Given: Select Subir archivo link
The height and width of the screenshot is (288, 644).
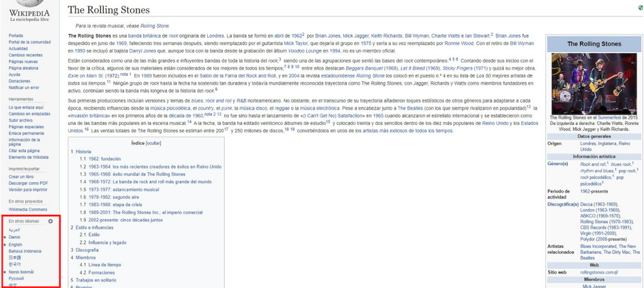Looking at the screenshot, I should pyautogui.click(x=20, y=120).
